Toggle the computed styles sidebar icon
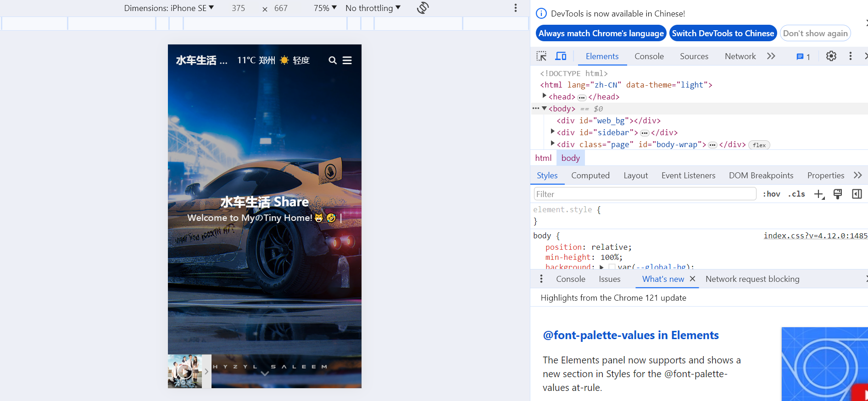 [857, 194]
